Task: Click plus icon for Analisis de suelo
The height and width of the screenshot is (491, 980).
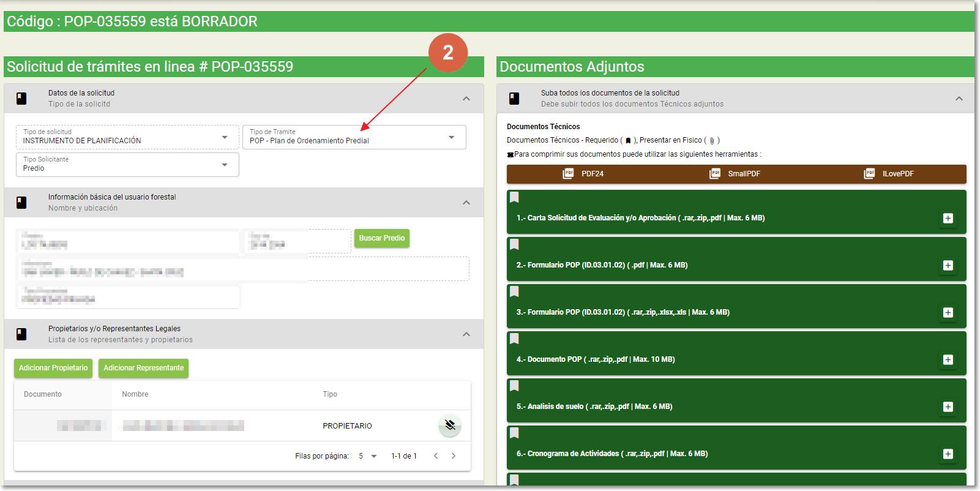Action: pyautogui.click(x=948, y=407)
